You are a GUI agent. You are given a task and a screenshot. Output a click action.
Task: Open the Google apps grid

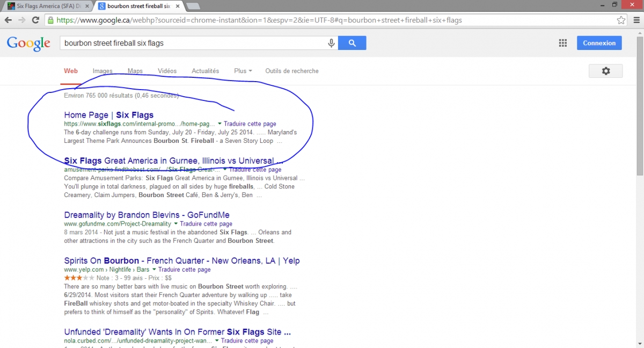tap(562, 43)
